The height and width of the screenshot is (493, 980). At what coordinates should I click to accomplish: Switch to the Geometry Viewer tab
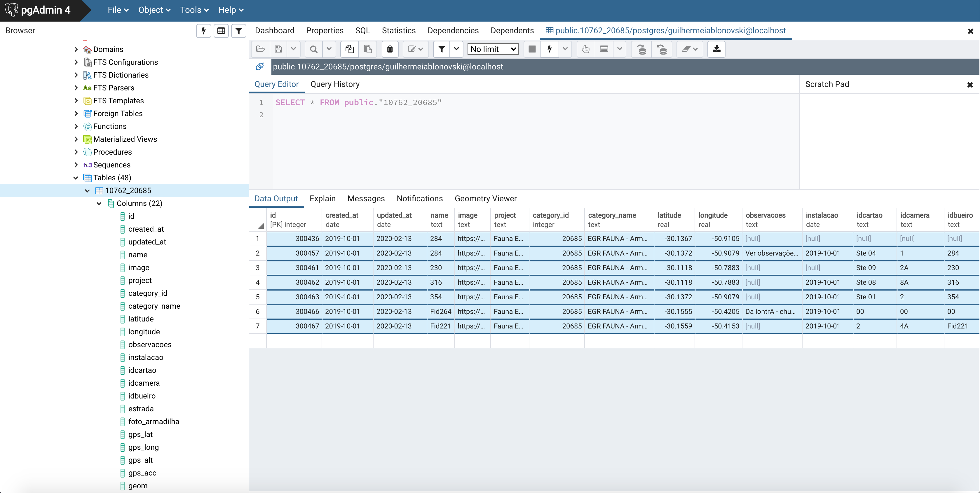click(485, 198)
